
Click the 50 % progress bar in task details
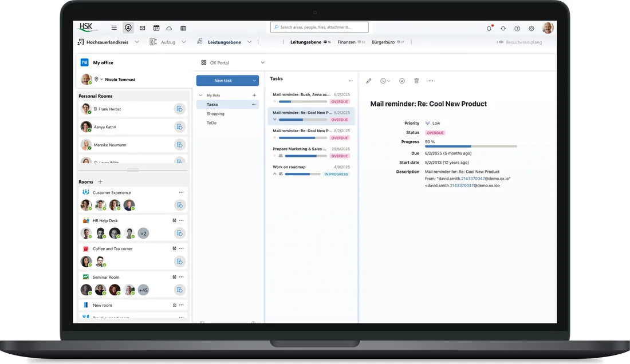click(x=471, y=147)
